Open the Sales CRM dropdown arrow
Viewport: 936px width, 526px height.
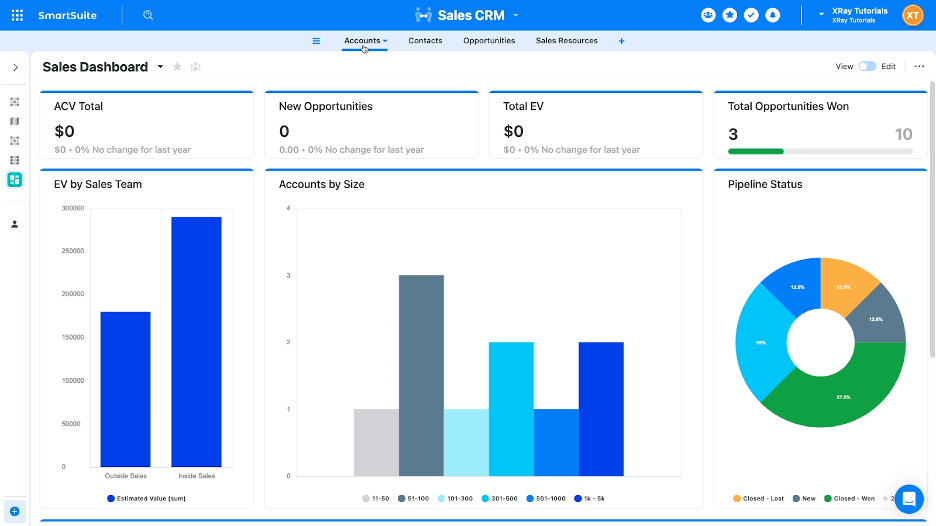[x=516, y=16]
